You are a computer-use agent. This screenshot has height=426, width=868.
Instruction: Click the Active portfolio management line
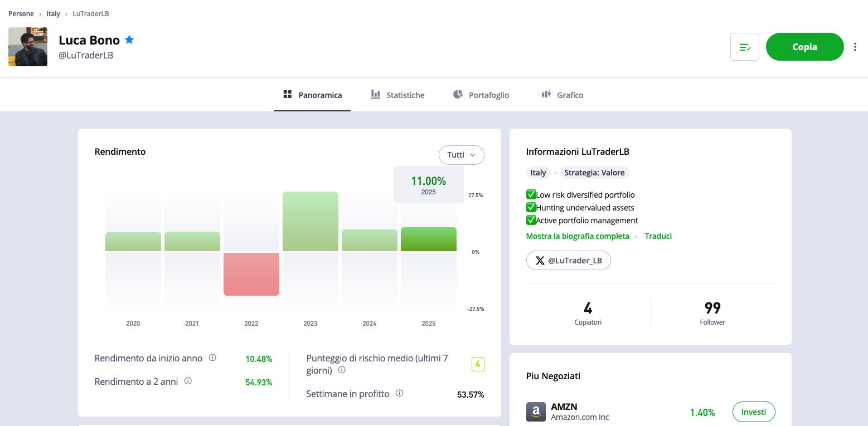pos(582,221)
